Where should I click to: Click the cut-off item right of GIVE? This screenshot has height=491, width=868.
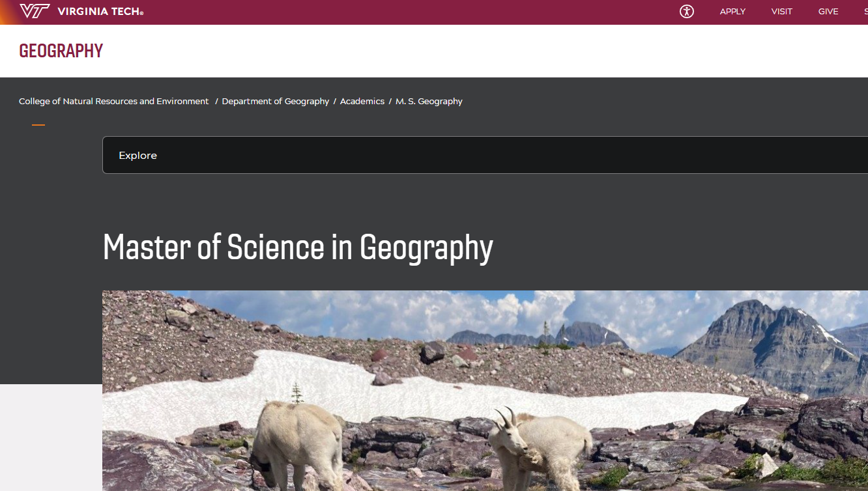pos(865,12)
